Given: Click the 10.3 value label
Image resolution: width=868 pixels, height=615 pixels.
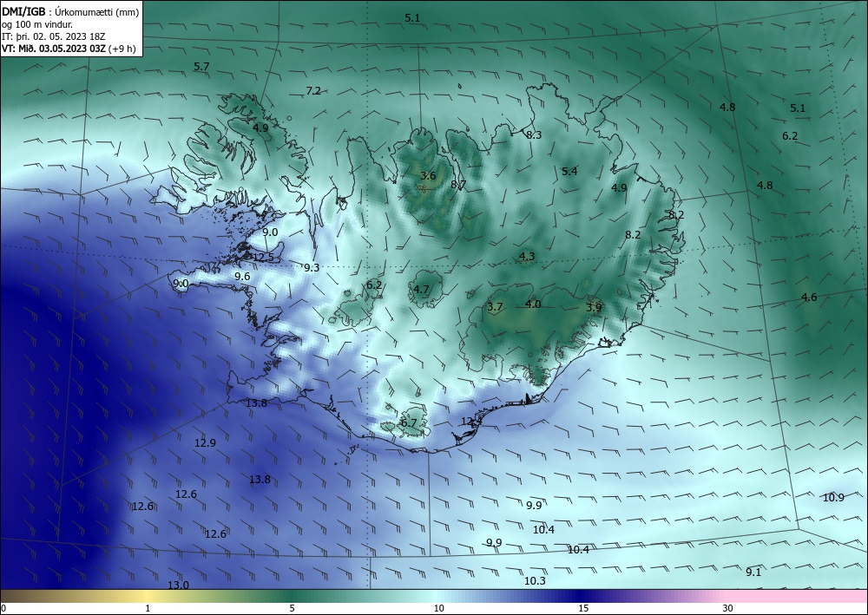Looking at the screenshot, I should 535,580.
